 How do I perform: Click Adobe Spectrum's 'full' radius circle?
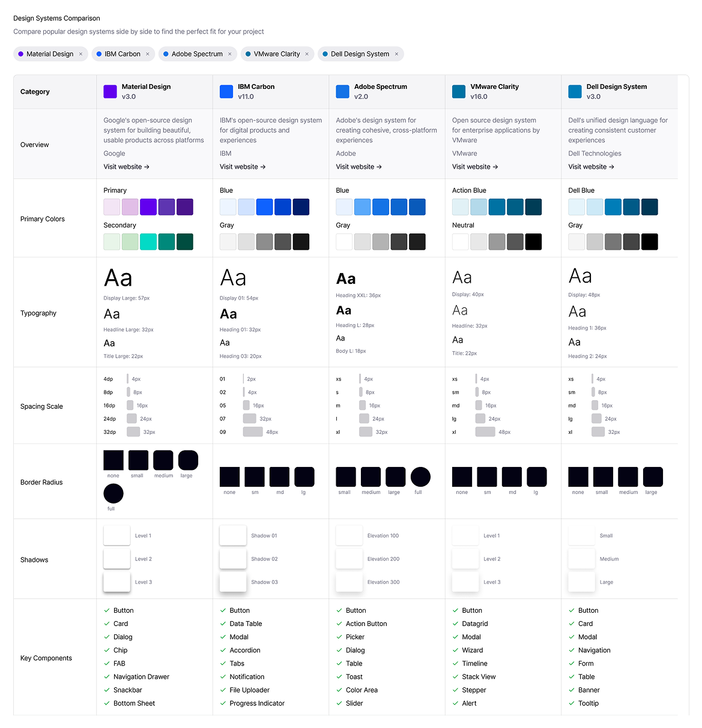(x=420, y=477)
